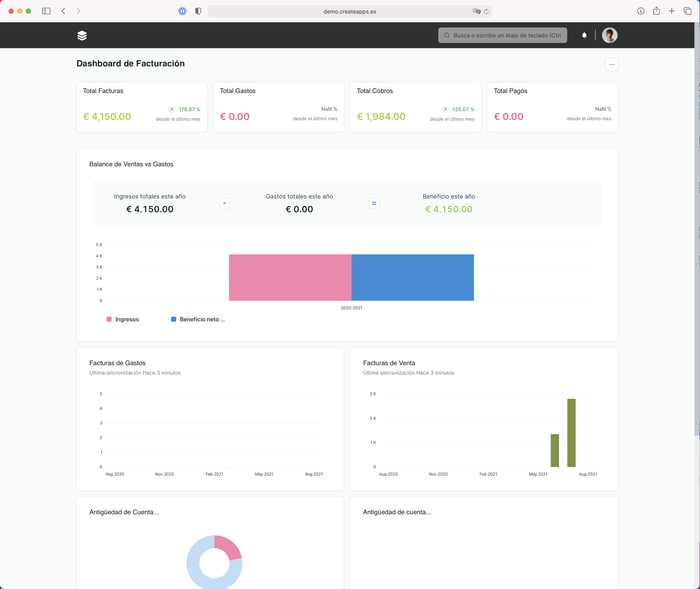Open the Safari downloads icon

pyautogui.click(x=640, y=11)
